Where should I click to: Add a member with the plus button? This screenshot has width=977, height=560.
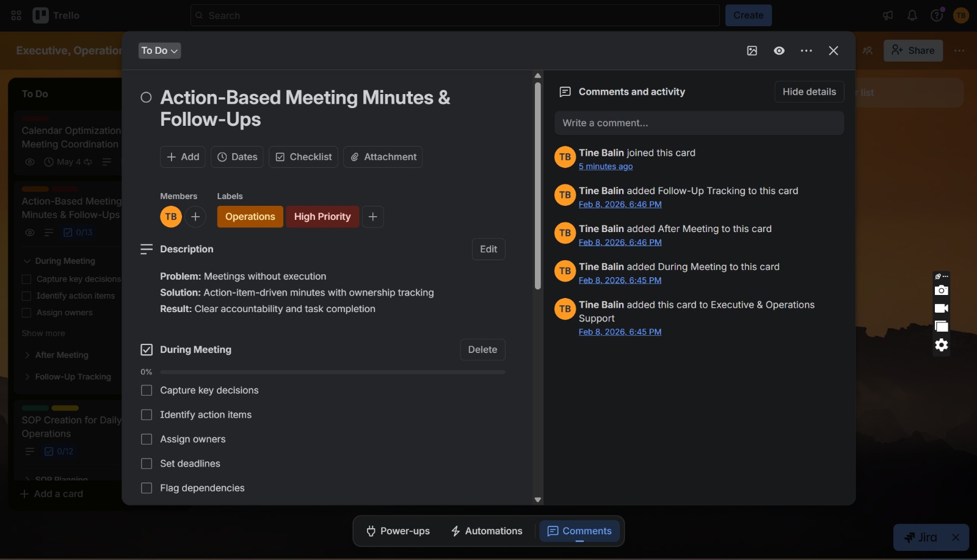coord(195,217)
